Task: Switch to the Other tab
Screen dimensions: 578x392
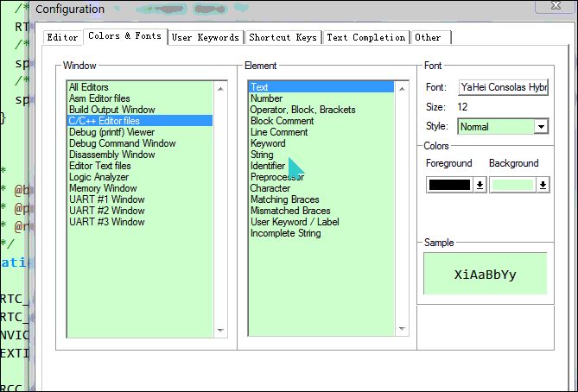Action: tap(430, 38)
